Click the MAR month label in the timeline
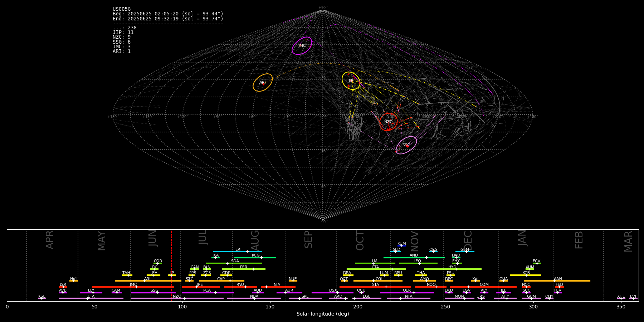 coord(628,241)
